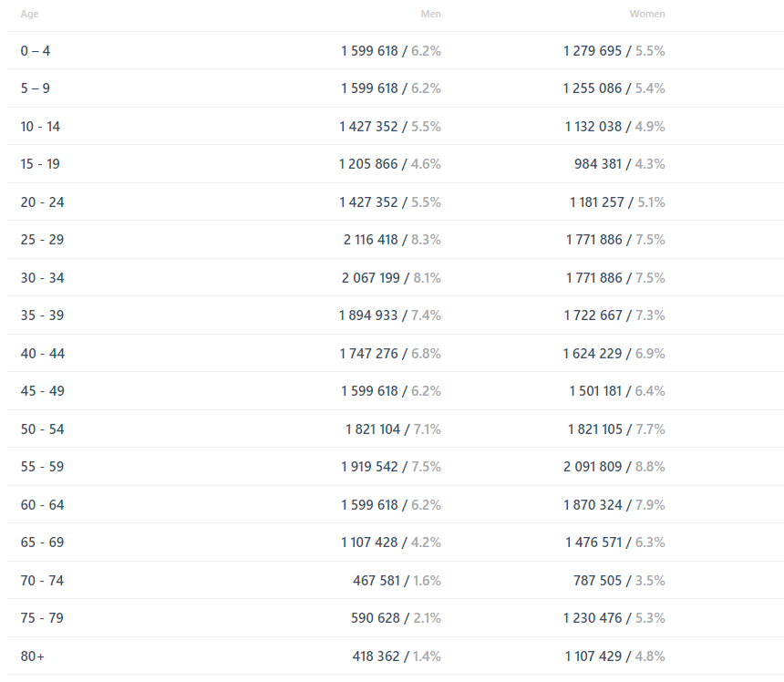Image resolution: width=784 pixels, height=682 pixels.
Task: Click the 80+ age group label
Action: (x=33, y=656)
